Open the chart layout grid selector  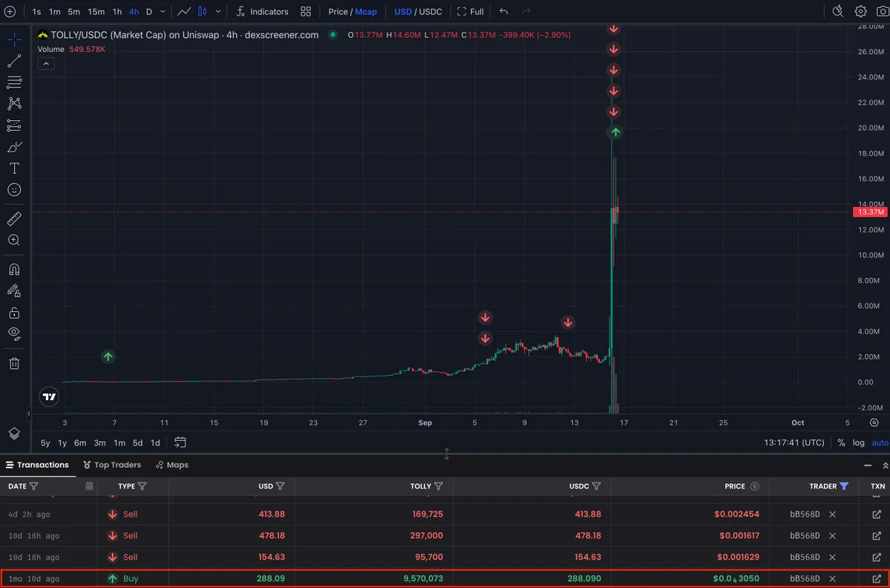[x=306, y=11]
